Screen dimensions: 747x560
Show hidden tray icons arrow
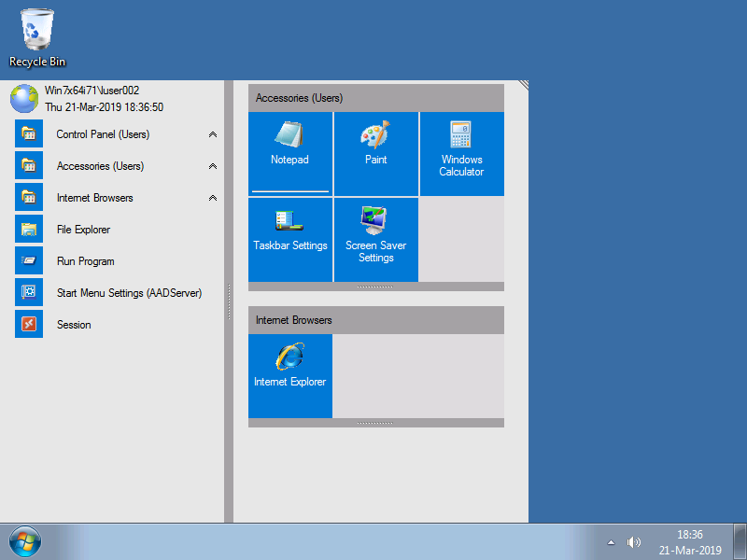pos(611,542)
